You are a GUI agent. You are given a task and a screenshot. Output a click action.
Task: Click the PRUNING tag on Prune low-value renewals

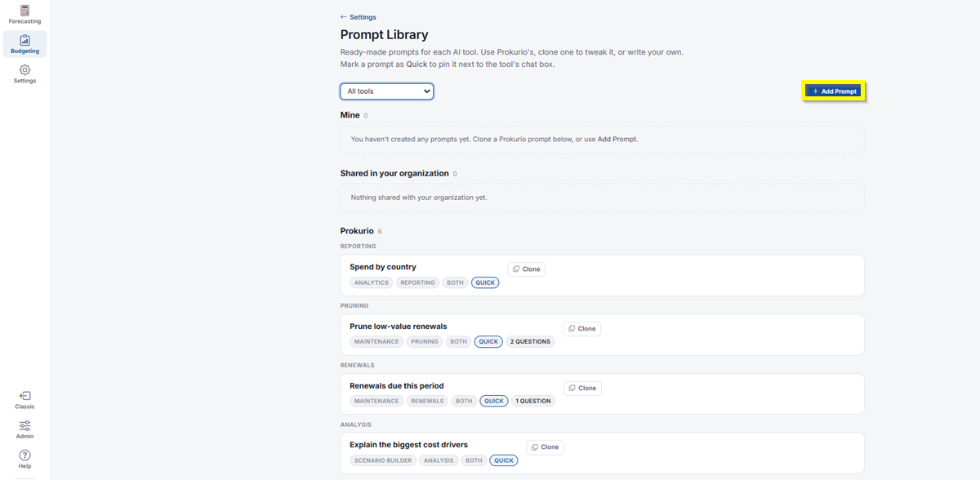[425, 342]
